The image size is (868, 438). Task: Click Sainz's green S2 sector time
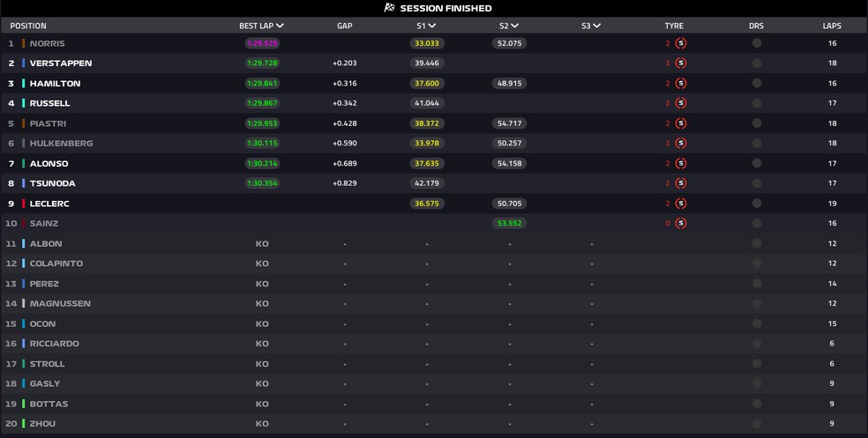click(x=509, y=223)
